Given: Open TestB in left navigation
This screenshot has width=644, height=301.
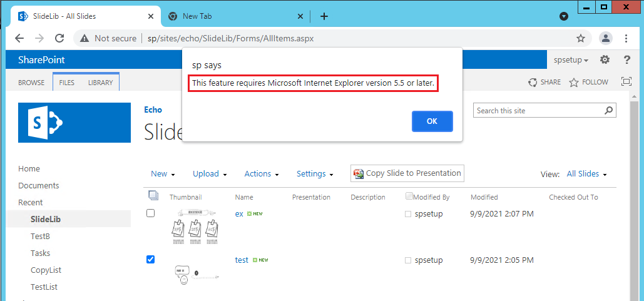Looking at the screenshot, I should click(x=40, y=237).
